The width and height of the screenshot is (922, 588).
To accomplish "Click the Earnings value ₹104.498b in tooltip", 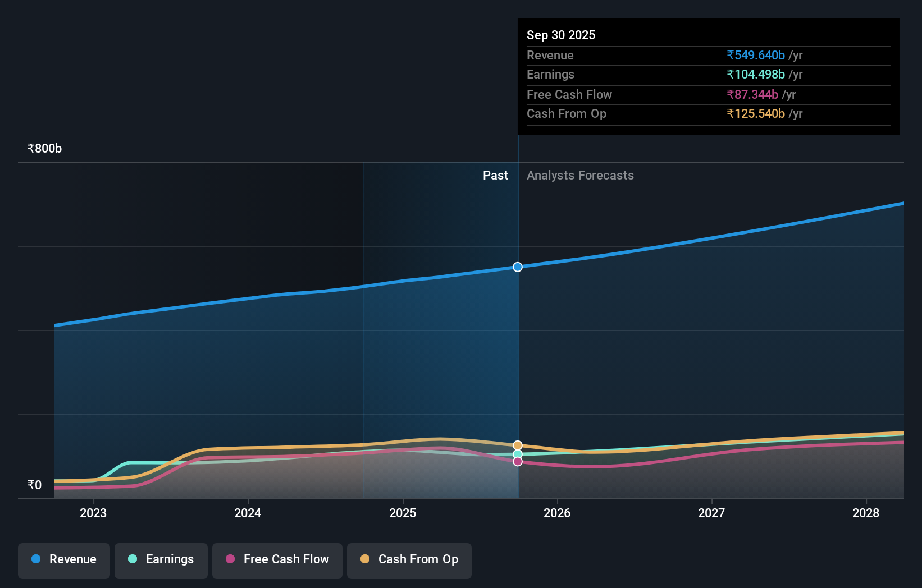I will (x=756, y=75).
